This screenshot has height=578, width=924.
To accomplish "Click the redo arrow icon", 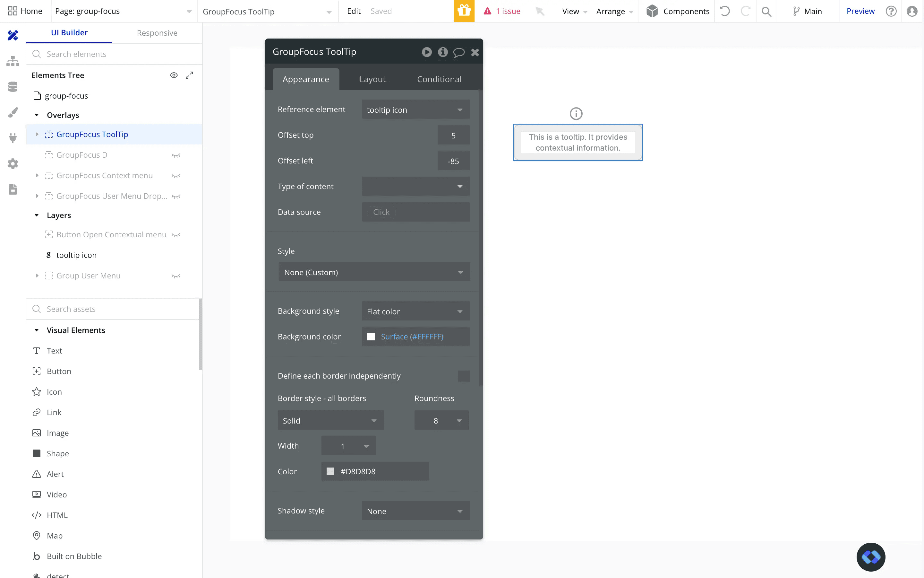I will tap(745, 11).
